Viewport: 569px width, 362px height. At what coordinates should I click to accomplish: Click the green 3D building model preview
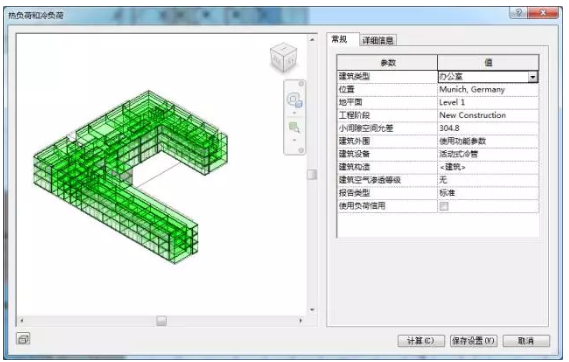[131, 176]
